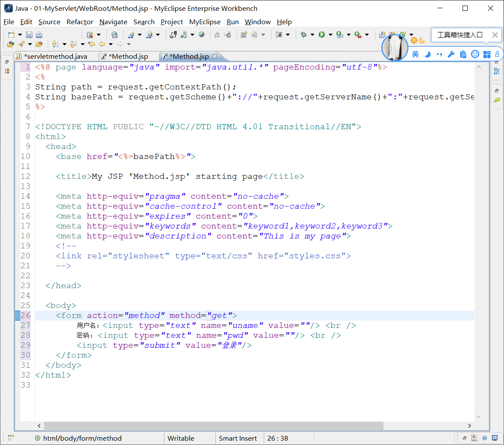Click the IME toolbox grid icon
504x445 pixels.
487,54
